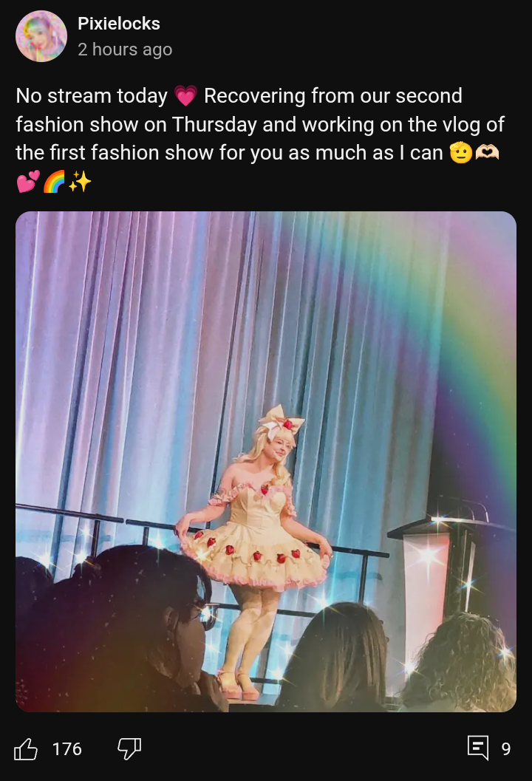Viewport: 532px width, 781px height.
Task: Open the Pixielocks channel name link
Action: 118,24
